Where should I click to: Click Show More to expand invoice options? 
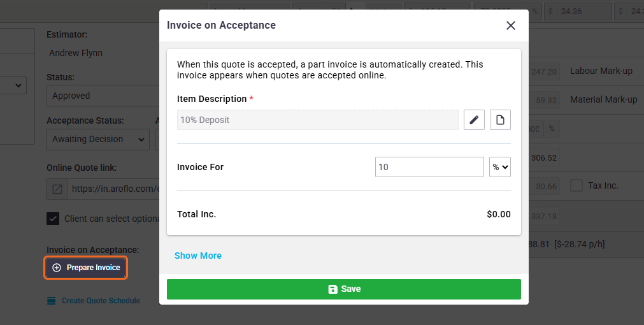pyautogui.click(x=198, y=256)
